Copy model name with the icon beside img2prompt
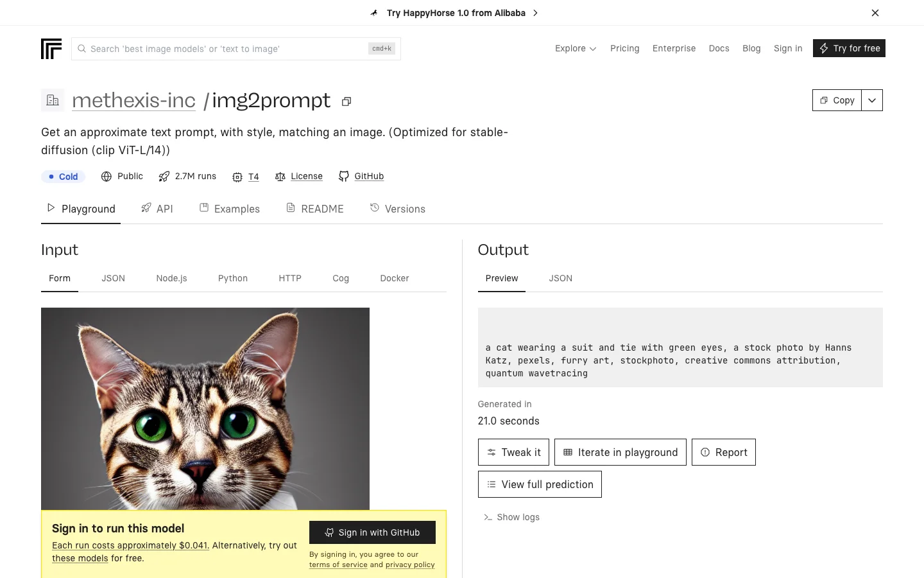Image resolution: width=924 pixels, height=578 pixels. (346, 101)
